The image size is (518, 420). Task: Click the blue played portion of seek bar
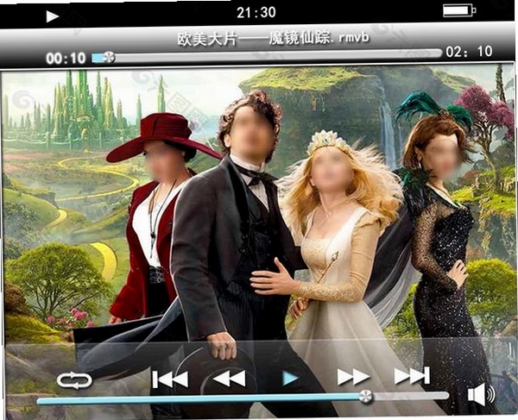pyautogui.click(x=98, y=58)
